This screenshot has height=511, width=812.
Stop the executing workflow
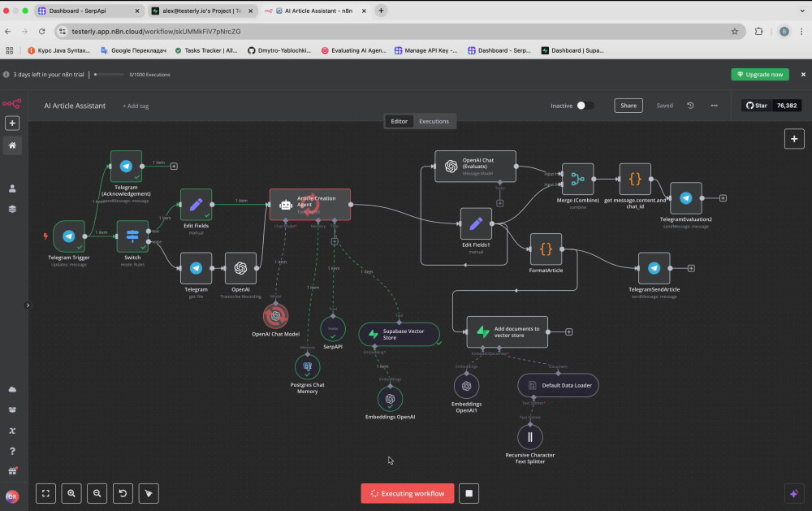pos(469,493)
